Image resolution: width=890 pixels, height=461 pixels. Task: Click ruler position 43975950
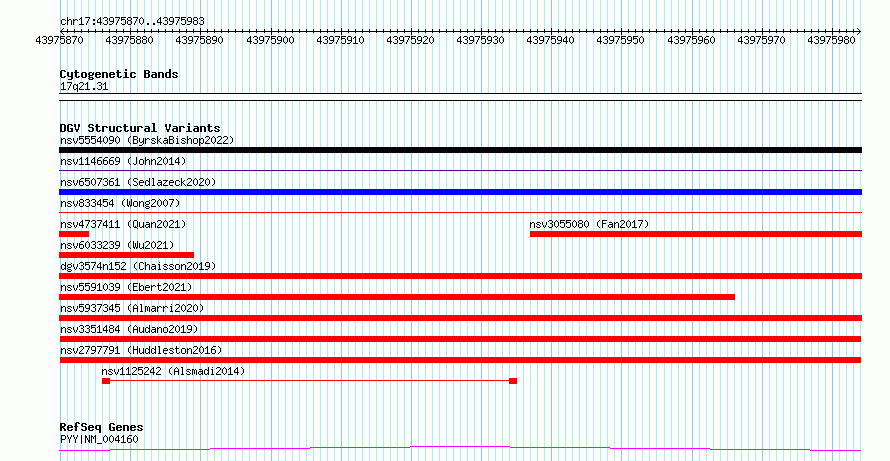pyautogui.click(x=621, y=40)
